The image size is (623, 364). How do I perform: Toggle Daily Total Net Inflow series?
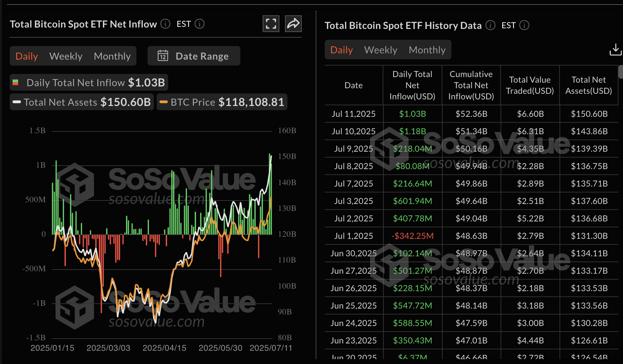[x=89, y=83]
